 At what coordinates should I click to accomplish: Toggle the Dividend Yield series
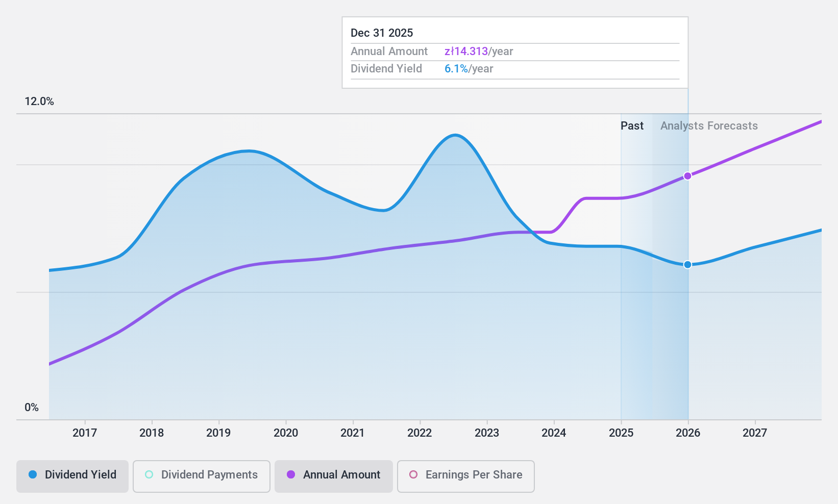(x=72, y=476)
